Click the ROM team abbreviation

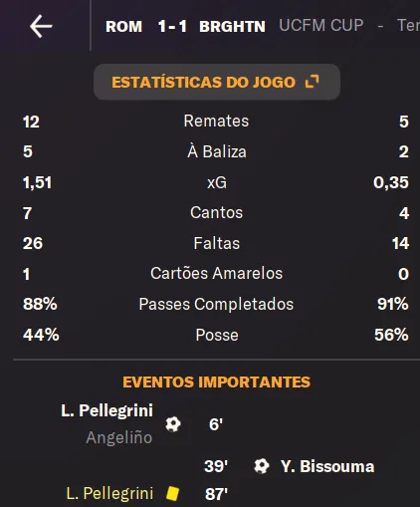click(123, 27)
